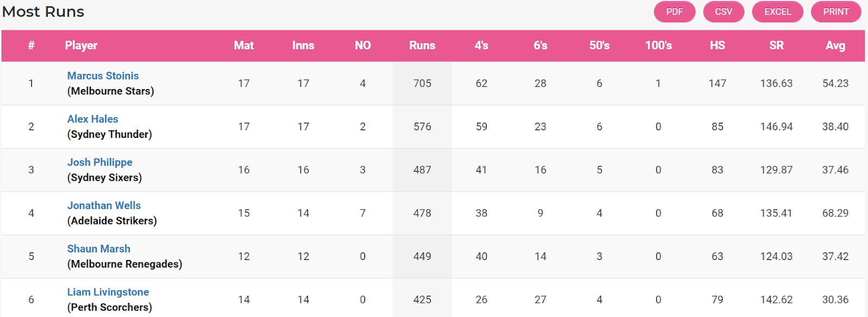Sort by the Mat column header

(244, 46)
